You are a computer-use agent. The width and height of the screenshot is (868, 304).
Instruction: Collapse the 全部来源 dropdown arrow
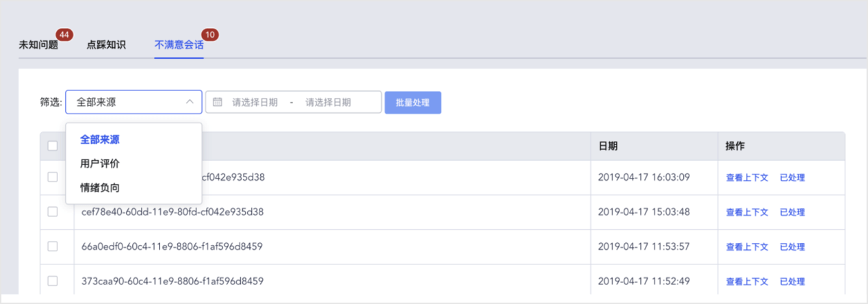tap(190, 102)
